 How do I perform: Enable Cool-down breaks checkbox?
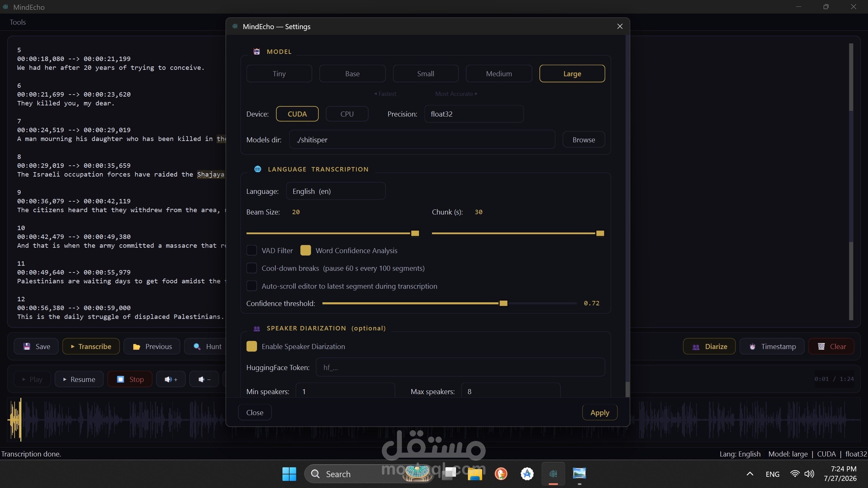click(x=252, y=268)
